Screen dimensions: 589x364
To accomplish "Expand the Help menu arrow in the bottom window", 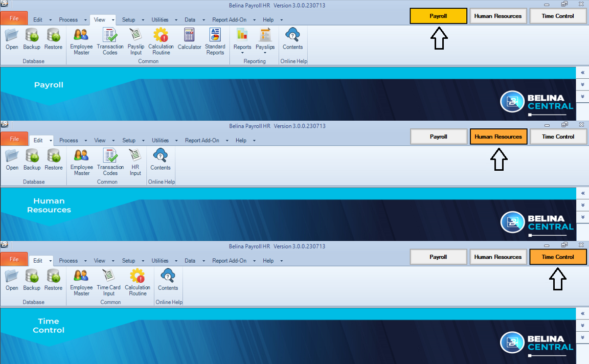I will pyautogui.click(x=281, y=261).
